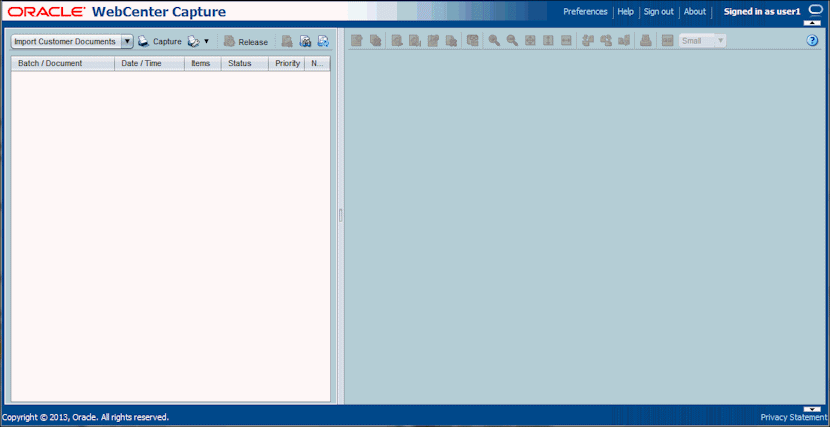This screenshot has width=830, height=427.
Task: Open the blue question mark help icon
Action: (813, 41)
